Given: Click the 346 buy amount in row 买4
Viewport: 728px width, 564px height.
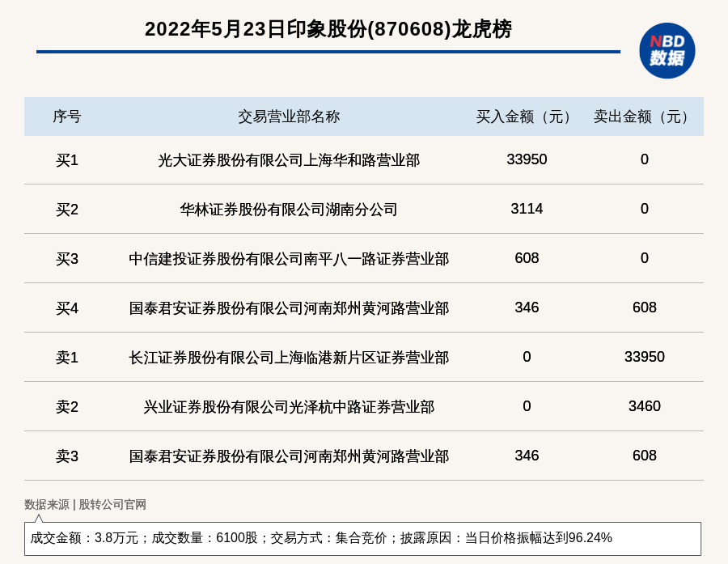Looking at the screenshot, I should click(527, 307).
